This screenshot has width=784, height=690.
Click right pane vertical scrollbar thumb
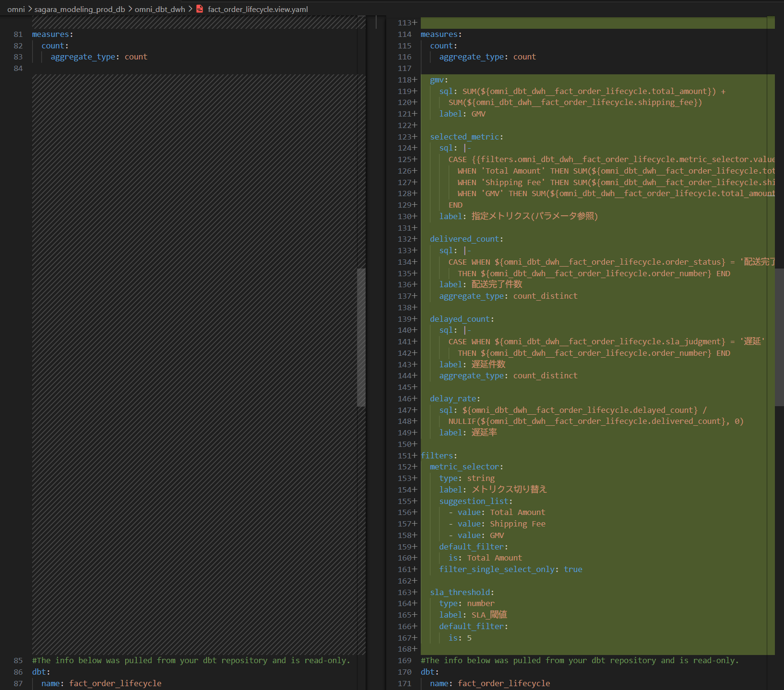pos(779,337)
